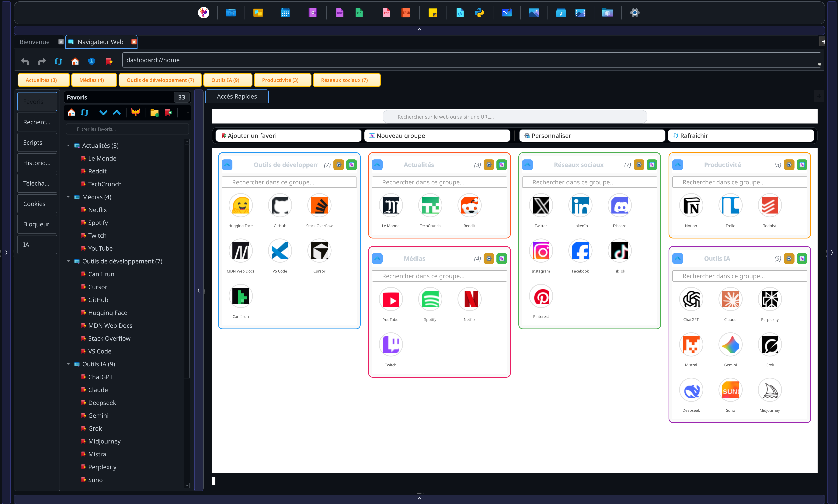The width and height of the screenshot is (838, 504).
Task: Collapse the top dock with the upper chevron
Action: click(x=419, y=30)
